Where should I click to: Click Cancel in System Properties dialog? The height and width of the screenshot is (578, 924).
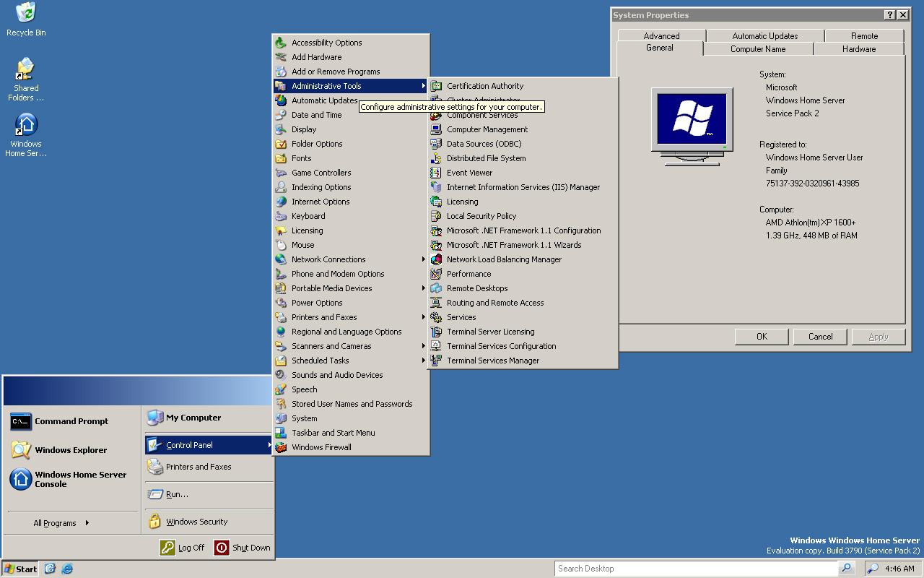820,337
